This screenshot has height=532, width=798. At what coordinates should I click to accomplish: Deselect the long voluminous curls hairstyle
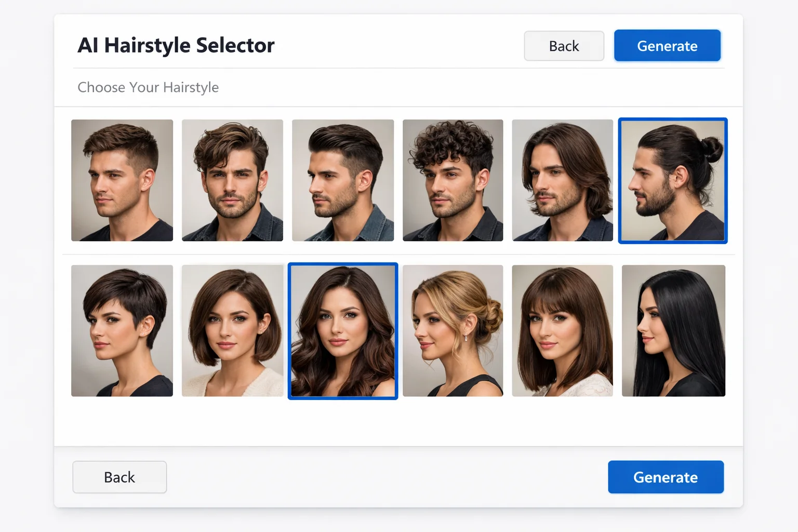click(x=343, y=331)
